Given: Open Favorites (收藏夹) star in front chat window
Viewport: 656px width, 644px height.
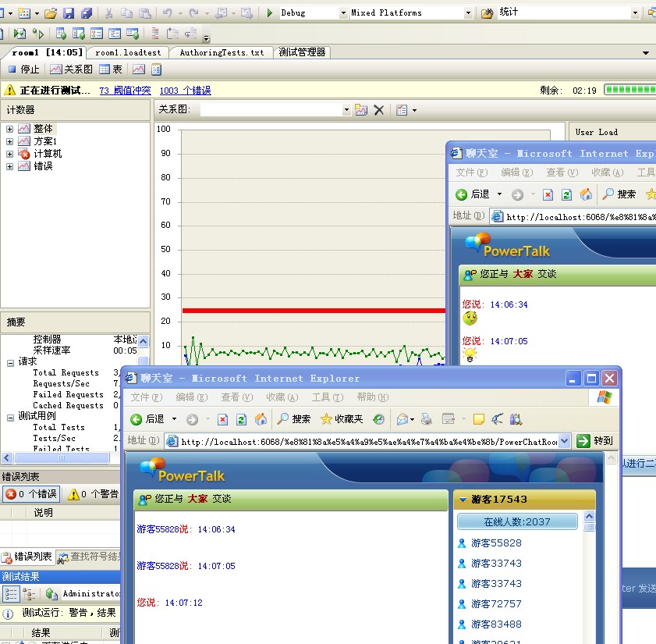Looking at the screenshot, I should coord(326,418).
